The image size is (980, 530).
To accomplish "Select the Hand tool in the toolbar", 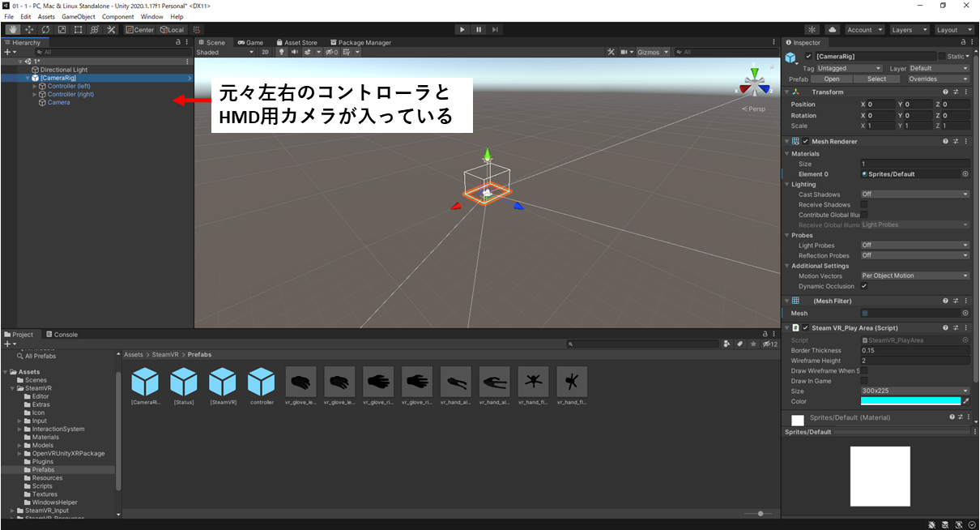I will click(12, 28).
